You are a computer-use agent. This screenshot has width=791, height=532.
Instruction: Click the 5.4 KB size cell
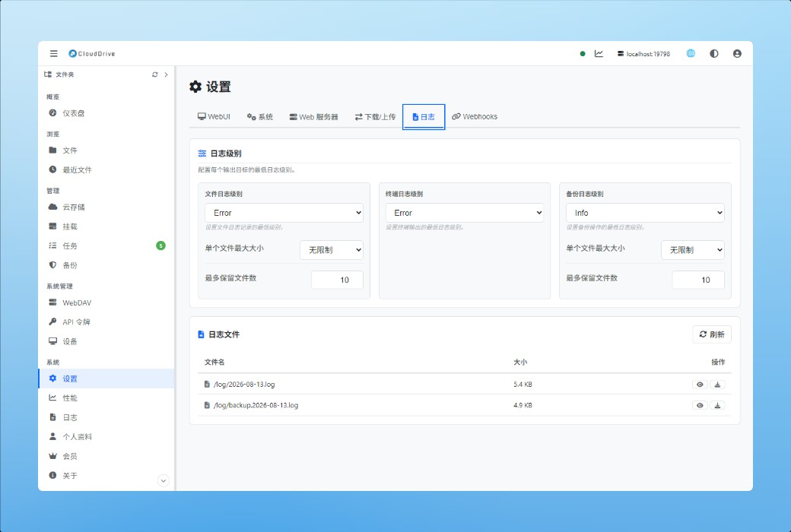coord(523,385)
